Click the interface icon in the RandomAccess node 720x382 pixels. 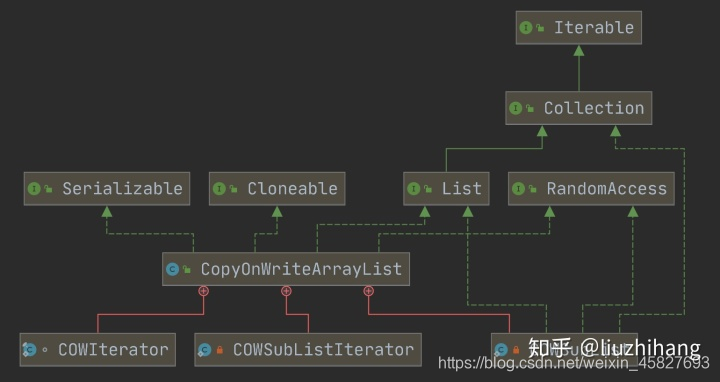click(x=518, y=189)
